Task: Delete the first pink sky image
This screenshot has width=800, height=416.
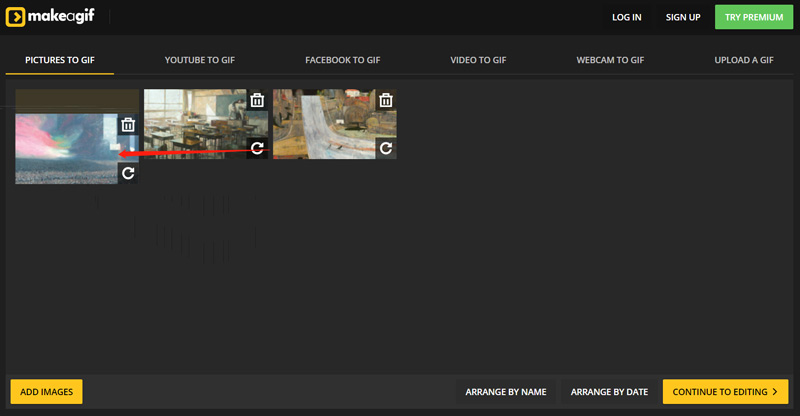Action: [128, 125]
